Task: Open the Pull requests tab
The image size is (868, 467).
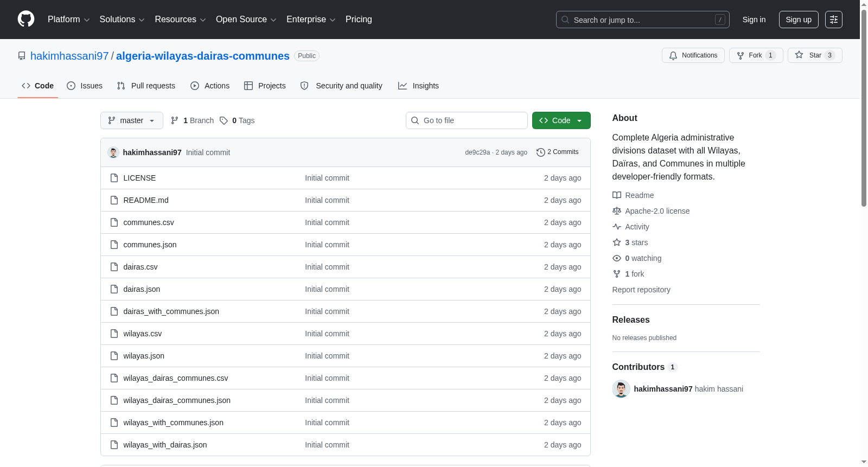Action: tap(146, 86)
